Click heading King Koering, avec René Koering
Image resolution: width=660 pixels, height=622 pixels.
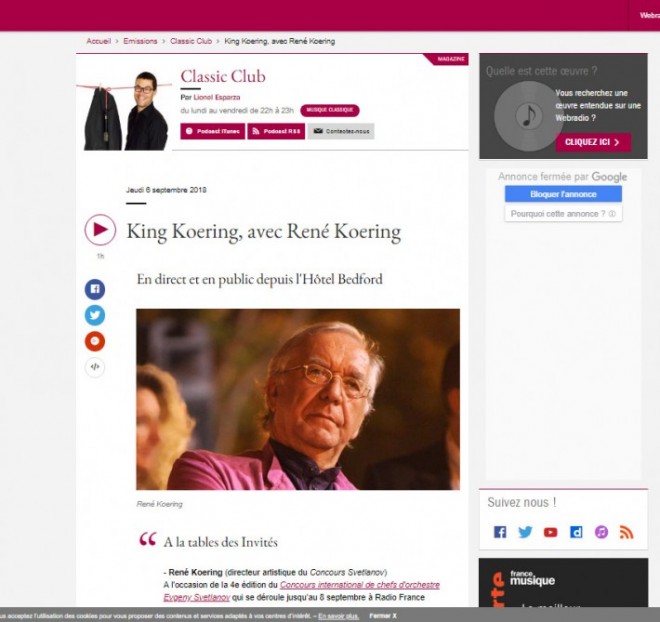pyautogui.click(x=264, y=232)
